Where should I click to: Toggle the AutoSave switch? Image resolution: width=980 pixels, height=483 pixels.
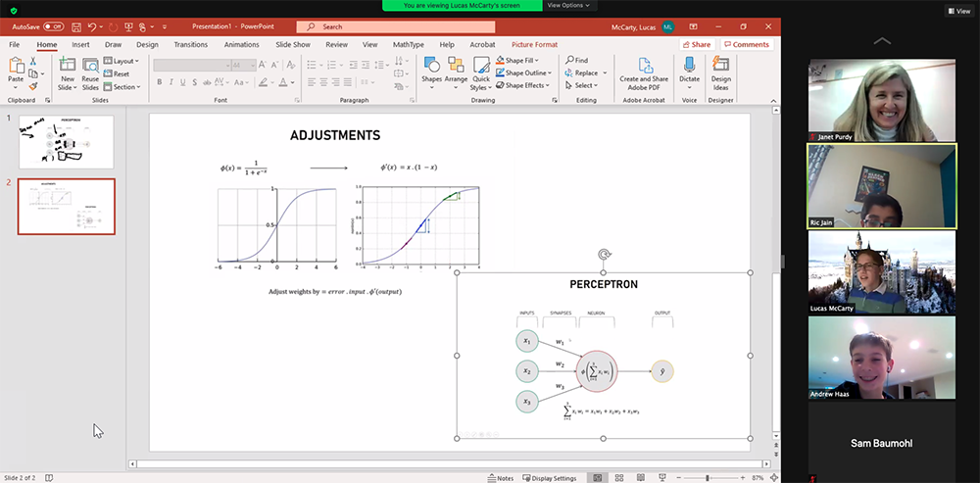click(53, 26)
